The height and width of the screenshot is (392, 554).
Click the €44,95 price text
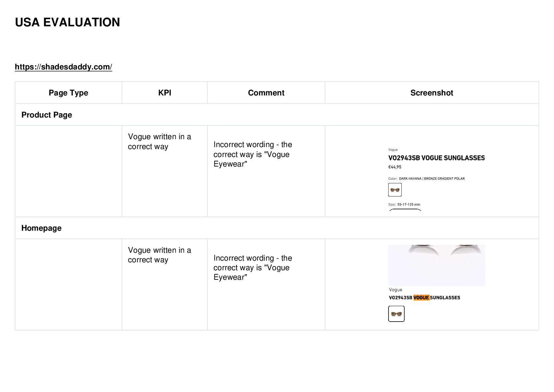395,167
